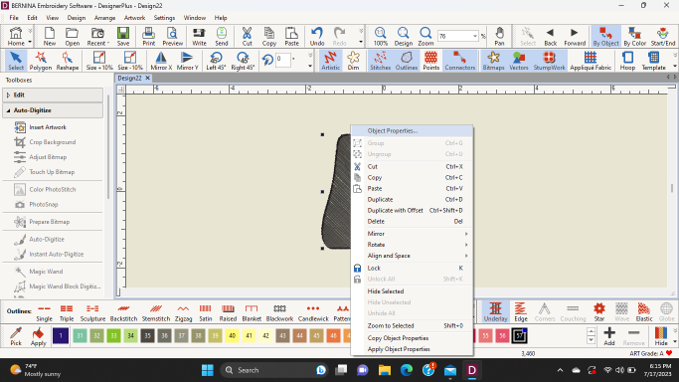Toggle Artistic view
The image size is (679, 382).
(x=330, y=61)
